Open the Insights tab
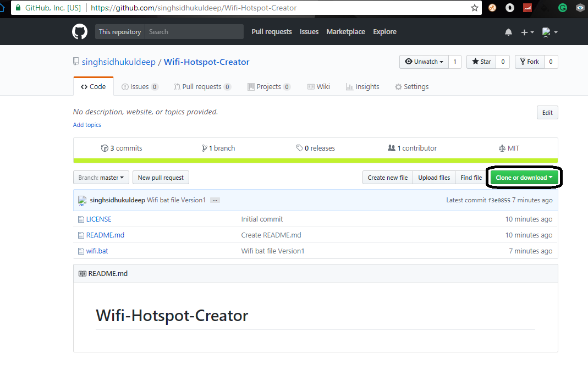588x370 pixels. 362,87
